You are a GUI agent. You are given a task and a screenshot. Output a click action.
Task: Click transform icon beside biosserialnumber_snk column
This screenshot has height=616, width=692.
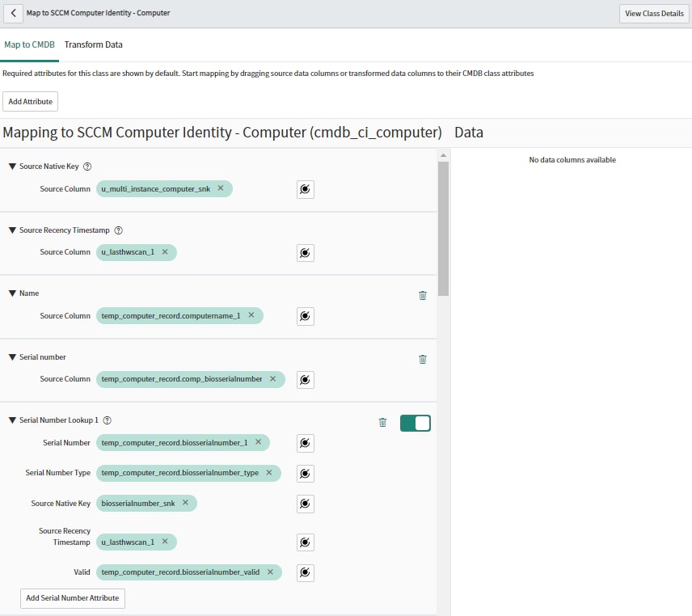(305, 504)
